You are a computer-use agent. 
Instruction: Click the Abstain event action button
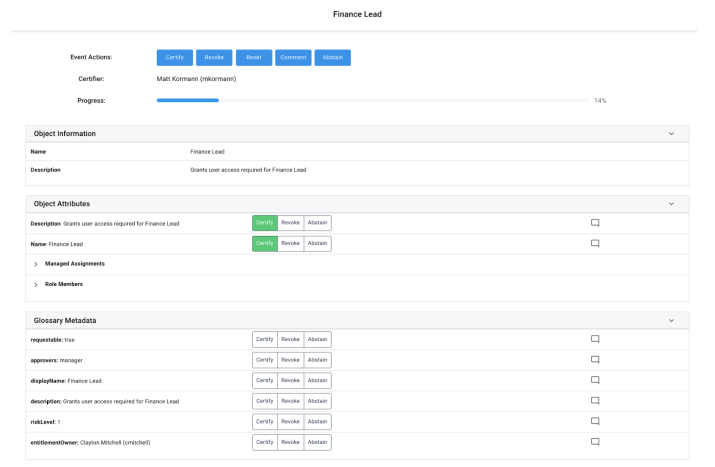pyautogui.click(x=333, y=58)
